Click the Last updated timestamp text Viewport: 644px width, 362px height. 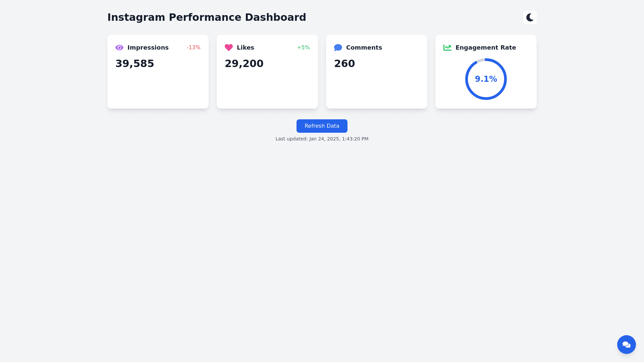[322, 139]
